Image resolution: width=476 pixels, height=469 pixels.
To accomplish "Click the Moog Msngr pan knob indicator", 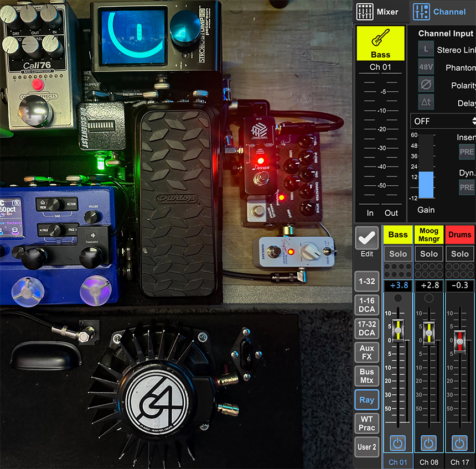I will [429, 298].
